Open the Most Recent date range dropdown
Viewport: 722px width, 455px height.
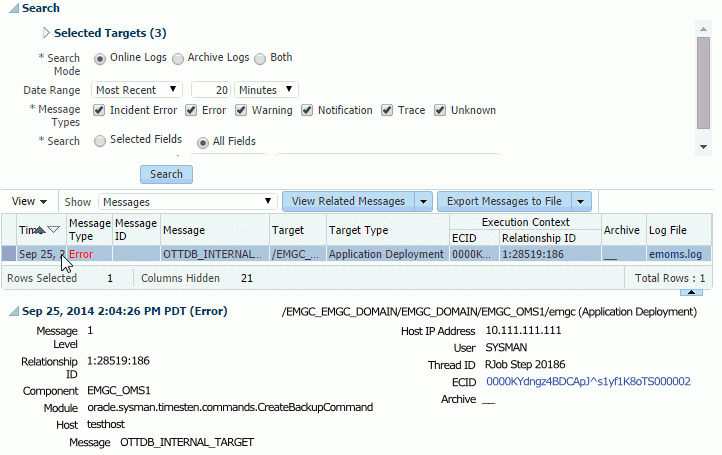coord(137,90)
